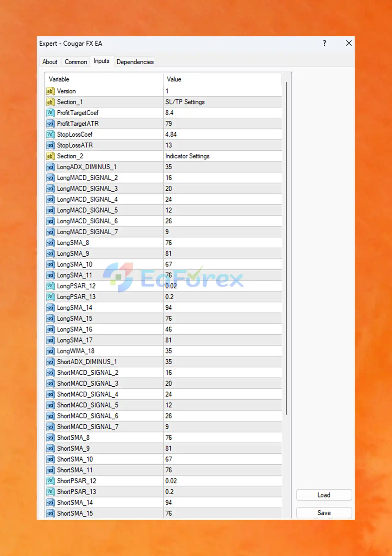Click the double-type icon beside ProfitTargetCoef
The height and width of the screenshot is (556, 392).
click(x=50, y=113)
